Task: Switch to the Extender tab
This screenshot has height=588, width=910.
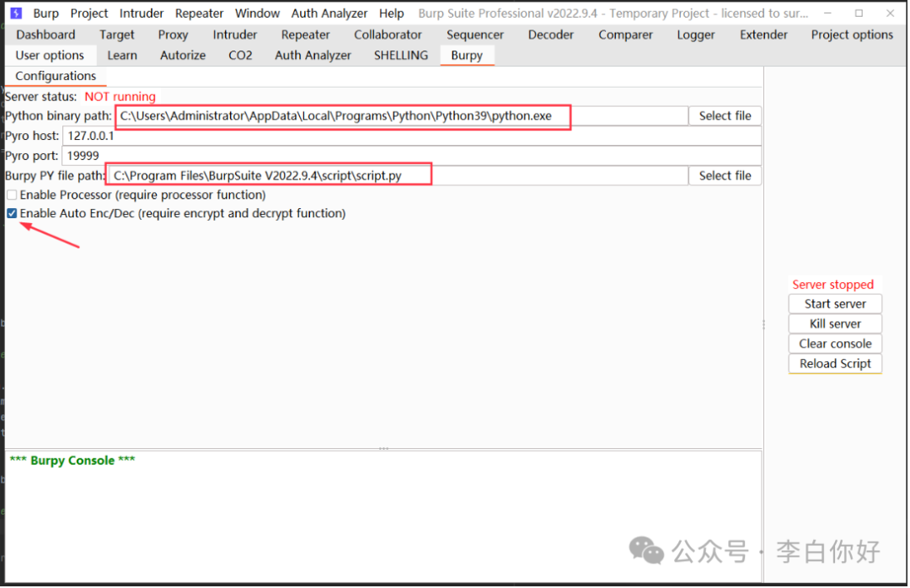Action: click(763, 35)
